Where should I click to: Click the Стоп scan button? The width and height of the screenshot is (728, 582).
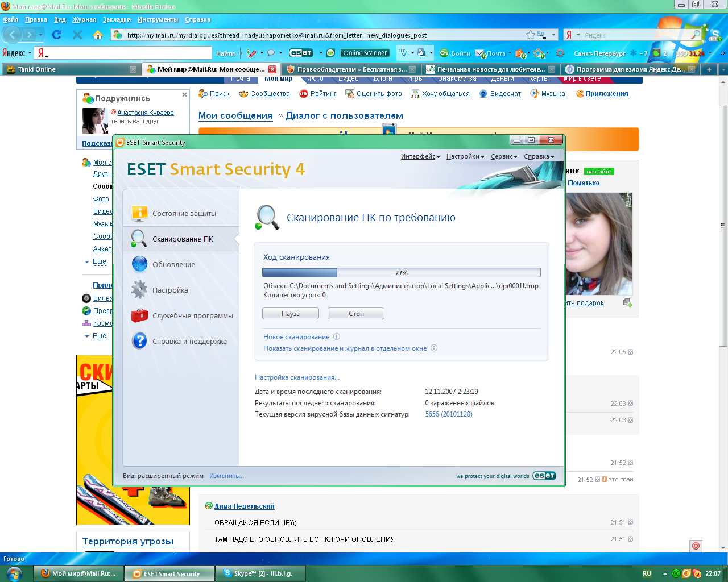(x=356, y=314)
